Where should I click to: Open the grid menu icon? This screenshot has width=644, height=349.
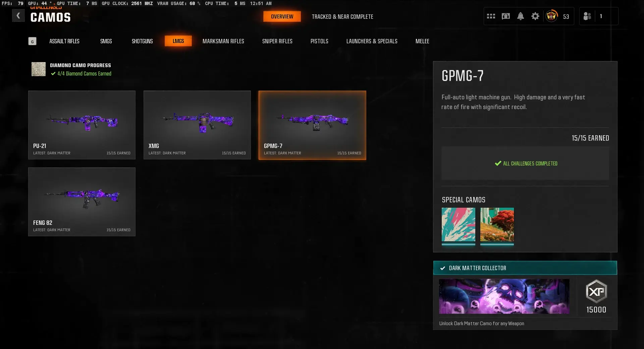click(x=491, y=16)
